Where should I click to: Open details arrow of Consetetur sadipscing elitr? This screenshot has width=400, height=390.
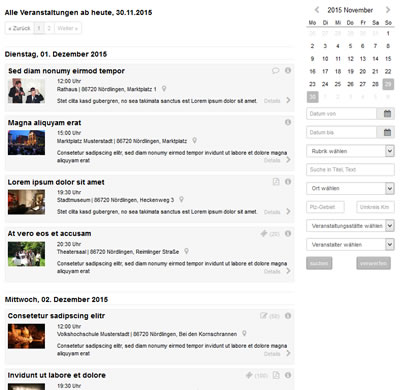click(288, 353)
